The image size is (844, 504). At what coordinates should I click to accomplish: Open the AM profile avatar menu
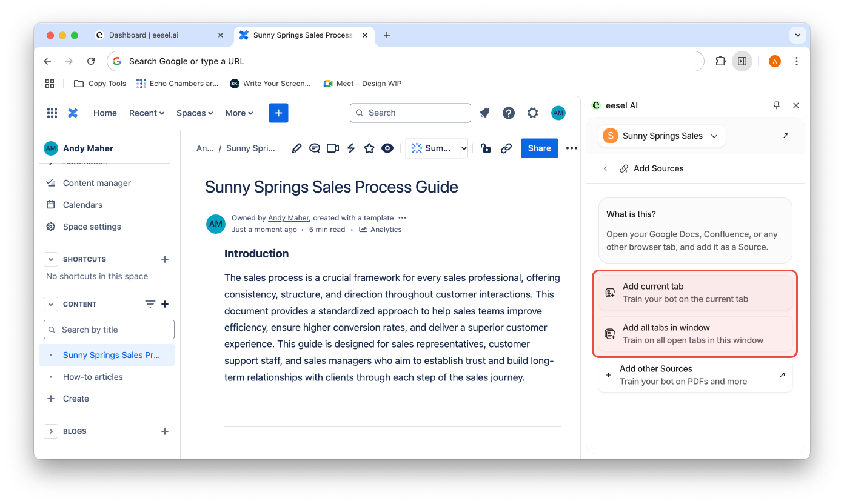coord(558,113)
